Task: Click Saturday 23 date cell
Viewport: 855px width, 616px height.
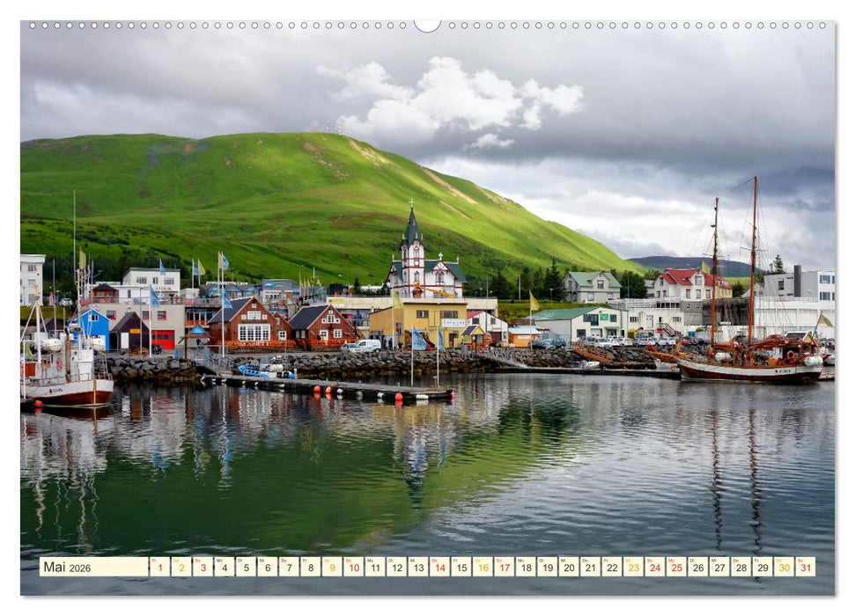Action: click(633, 567)
